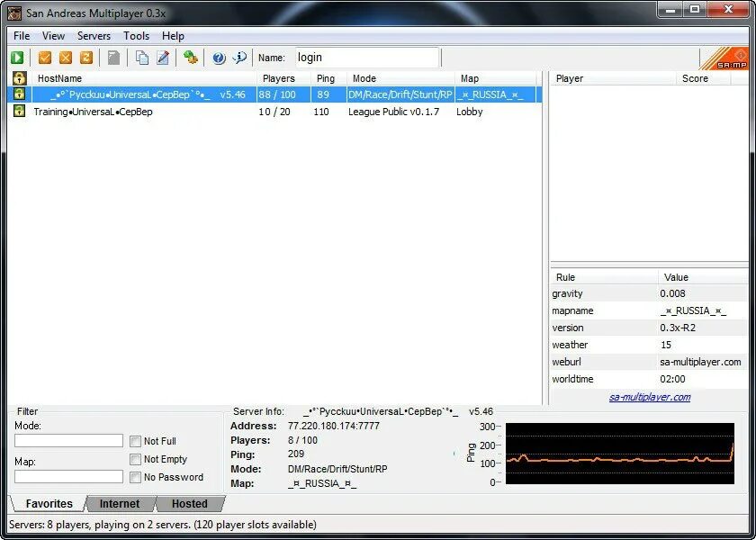Click the Score column header

pyautogui.click(x=704, y=78)
